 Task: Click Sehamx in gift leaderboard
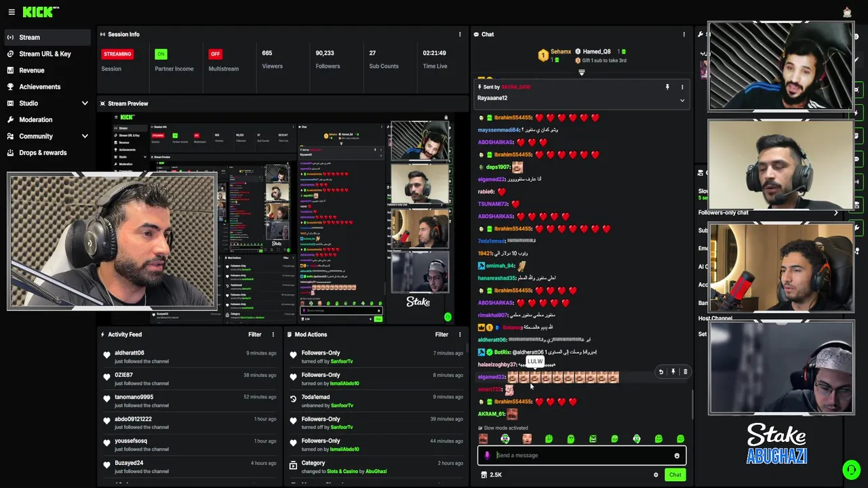pos(561,52)
